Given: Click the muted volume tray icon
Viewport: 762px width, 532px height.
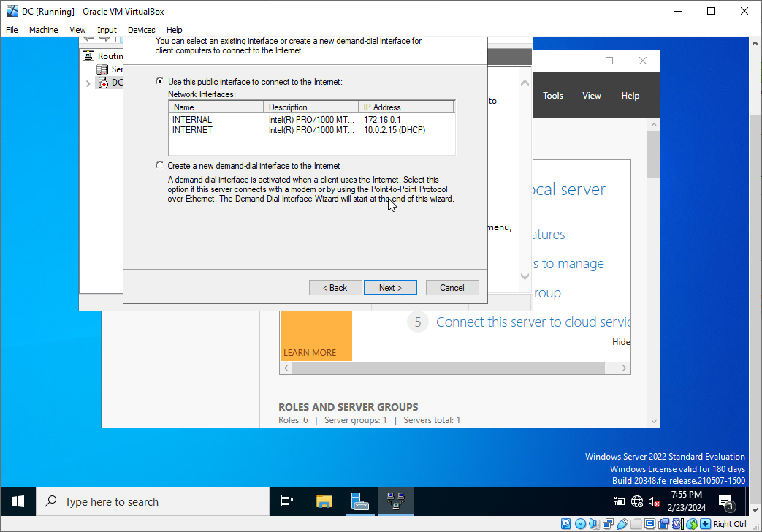Looking at the screenshot, I should click(x=654, y=501).
